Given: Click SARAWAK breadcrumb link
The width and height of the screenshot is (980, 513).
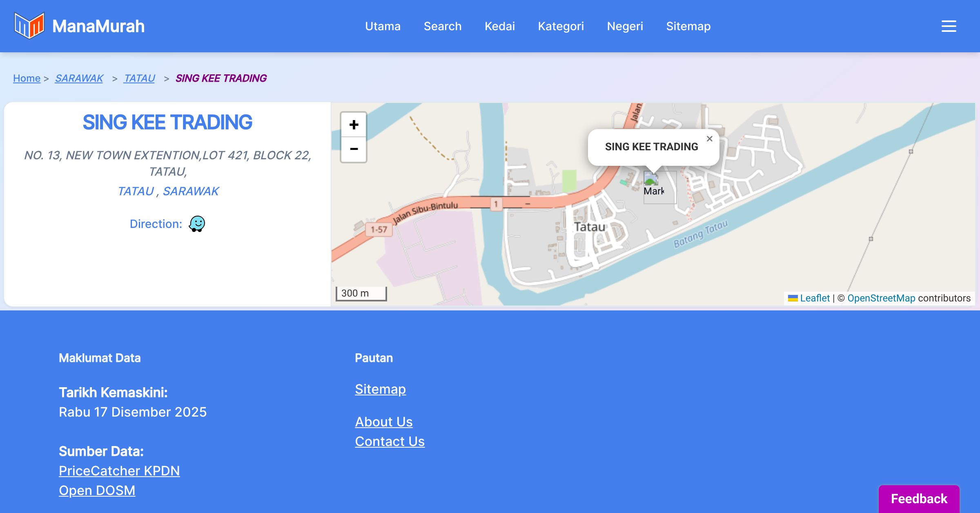Looking at the screenshot, I should pyautogui.click(x=79, y=78).
